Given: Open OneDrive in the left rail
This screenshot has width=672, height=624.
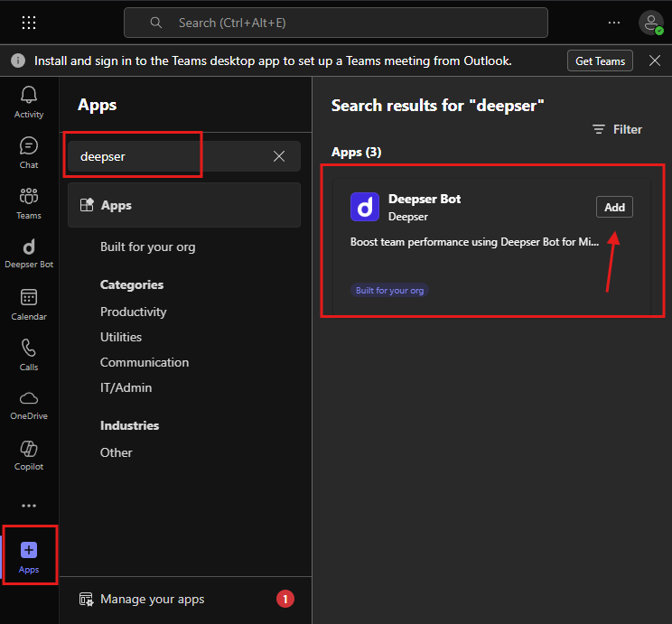Looking at the screenshot, I should click(x=29, y=405).
